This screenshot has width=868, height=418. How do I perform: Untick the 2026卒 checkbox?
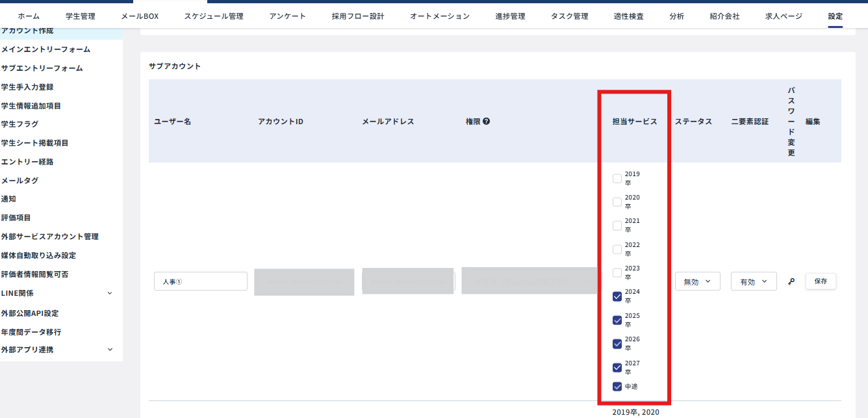[617, 344]
